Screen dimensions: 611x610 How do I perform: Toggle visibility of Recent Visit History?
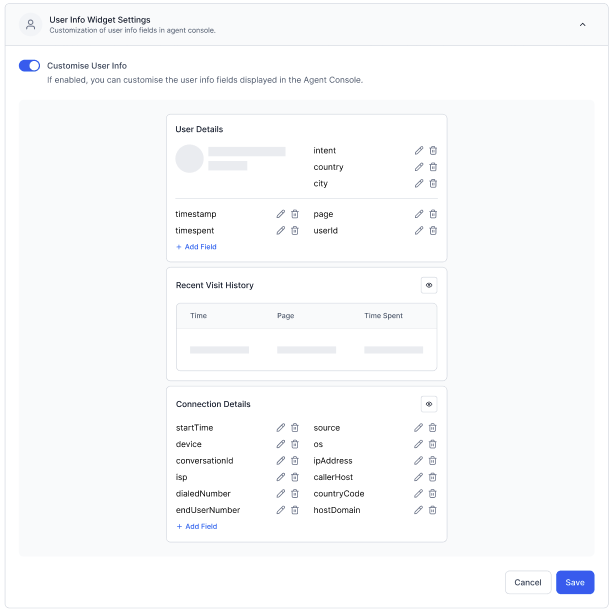pos(429,285)
